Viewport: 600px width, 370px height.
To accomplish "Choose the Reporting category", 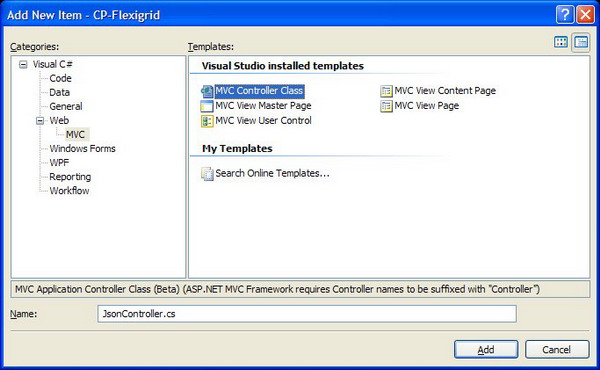I will 70,177.
